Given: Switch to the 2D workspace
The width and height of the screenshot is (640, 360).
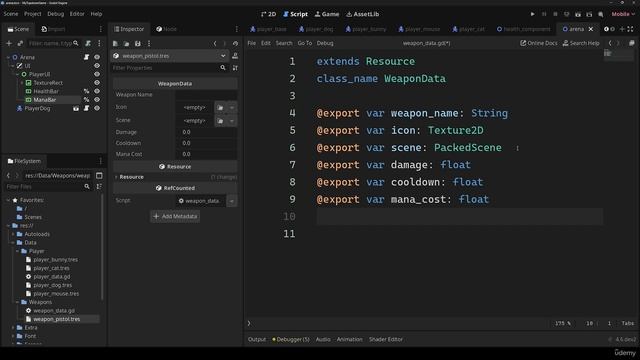Looking at the screenshot, I should pyautogui.click(x=269, y=14).
